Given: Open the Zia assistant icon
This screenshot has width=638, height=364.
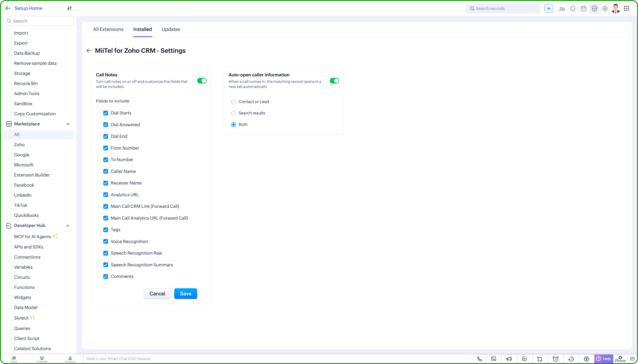Looking at the screenshot, I should [x=562, y=8].
